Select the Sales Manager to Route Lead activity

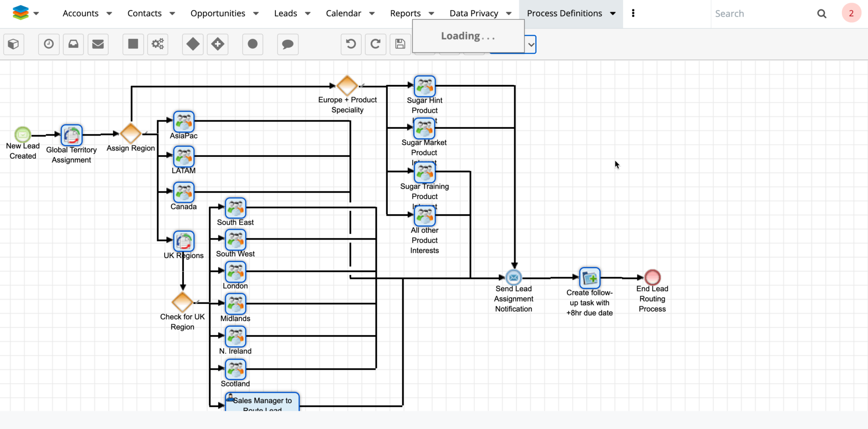pyautogui.click(x=262, y=402)
